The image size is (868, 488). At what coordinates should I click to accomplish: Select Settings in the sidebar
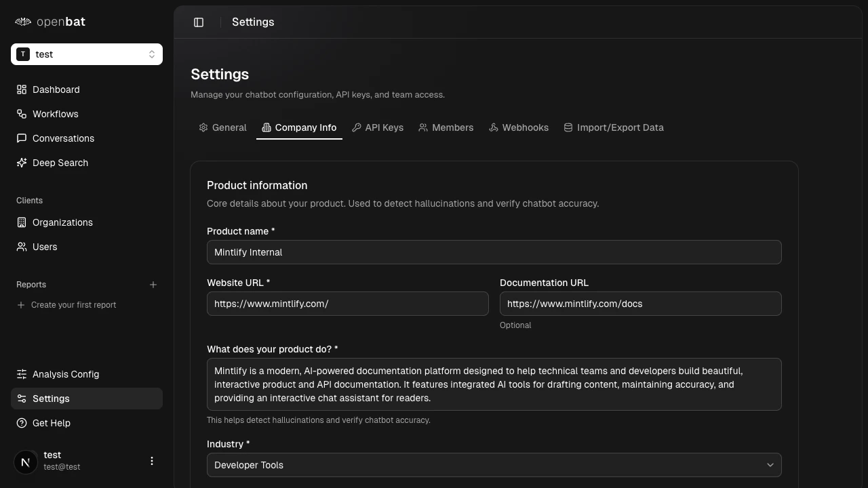51,399
